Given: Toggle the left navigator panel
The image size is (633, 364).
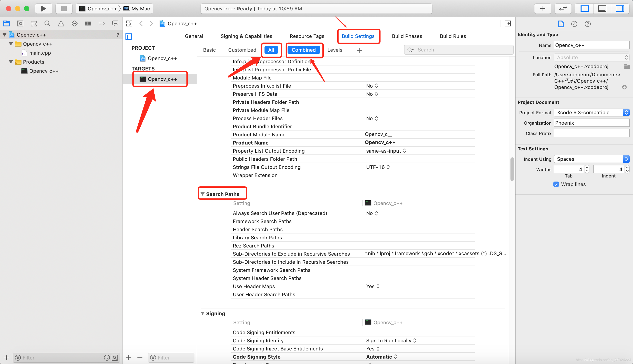Looking at the screenshot, I should tap(584, 9).
